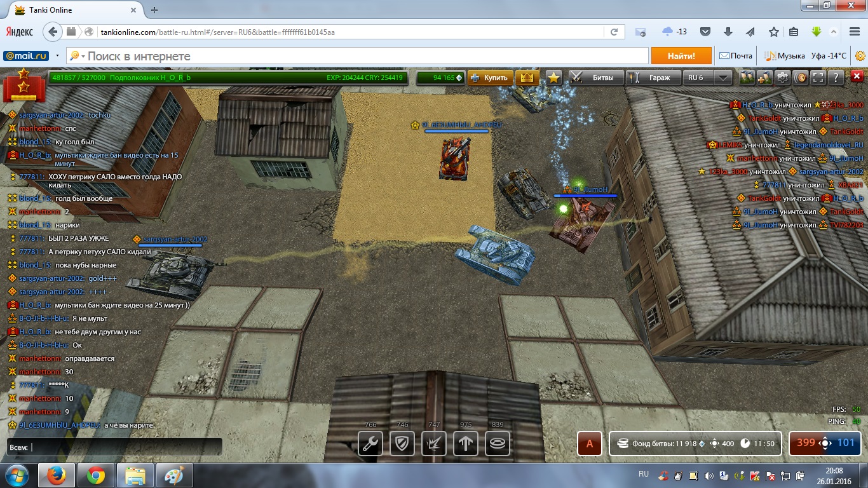Click the Kaspersky tray icon
The width and height of the screenshot is (868, 488).
pyautogui.click(x=754, y=475)
